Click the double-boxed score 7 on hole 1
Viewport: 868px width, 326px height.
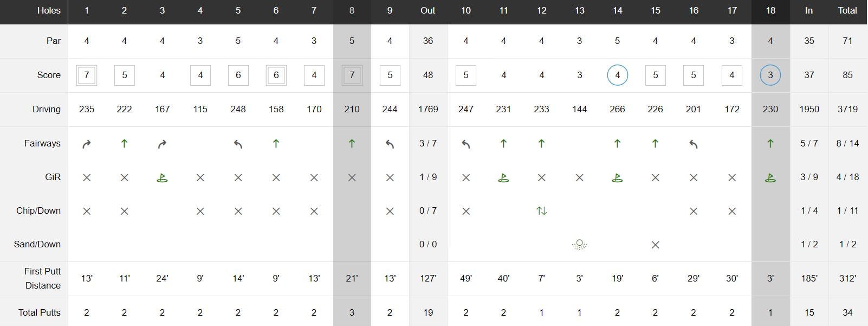click(x=87, y=75)
